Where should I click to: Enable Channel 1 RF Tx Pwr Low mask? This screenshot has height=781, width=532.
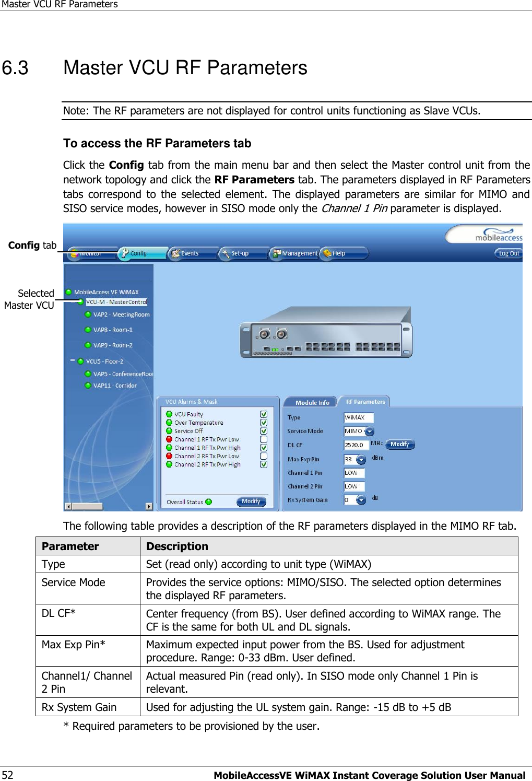pyautogui.click(x=264, y=439)
